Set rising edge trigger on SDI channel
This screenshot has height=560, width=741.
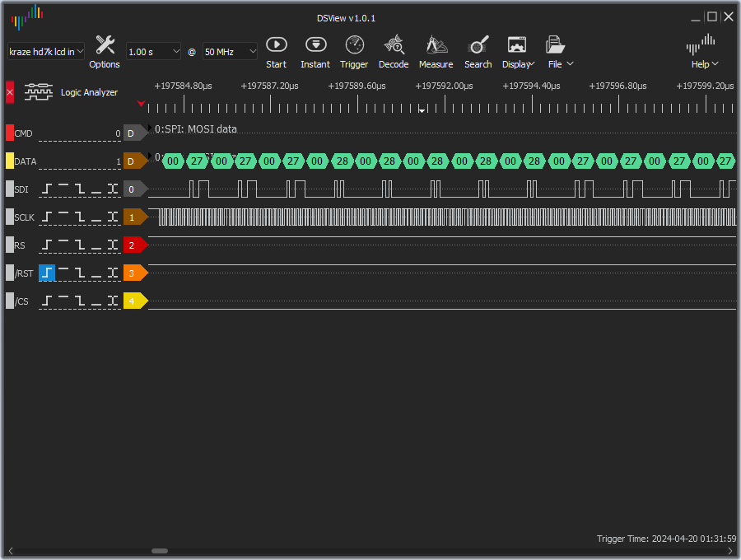pyautogui.click(x=48, y=189)
